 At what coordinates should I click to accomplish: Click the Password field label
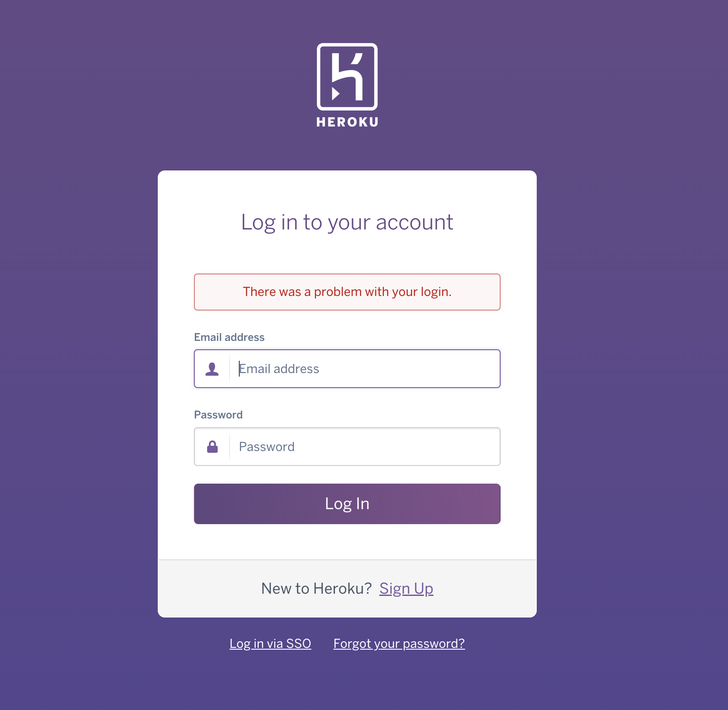click(218, 415)
